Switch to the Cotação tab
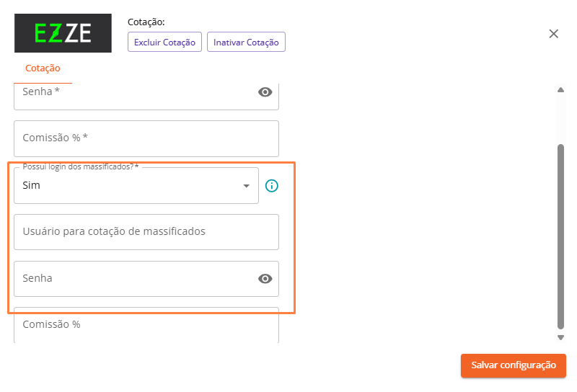 (x=43, y=68)
